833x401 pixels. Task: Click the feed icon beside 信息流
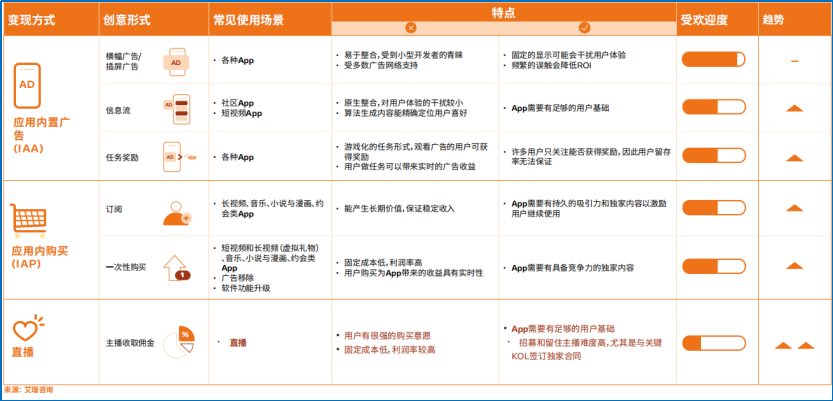(176, 108)
